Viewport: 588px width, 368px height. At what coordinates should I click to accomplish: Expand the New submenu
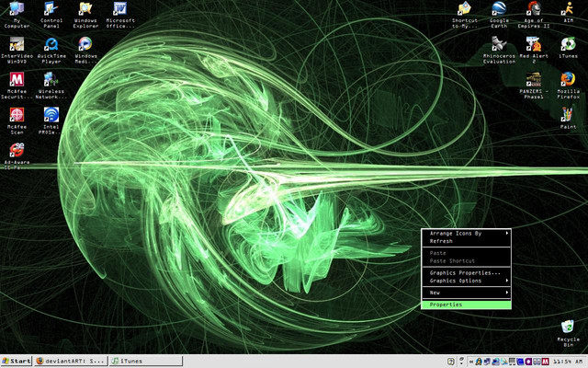click(466, 293)
